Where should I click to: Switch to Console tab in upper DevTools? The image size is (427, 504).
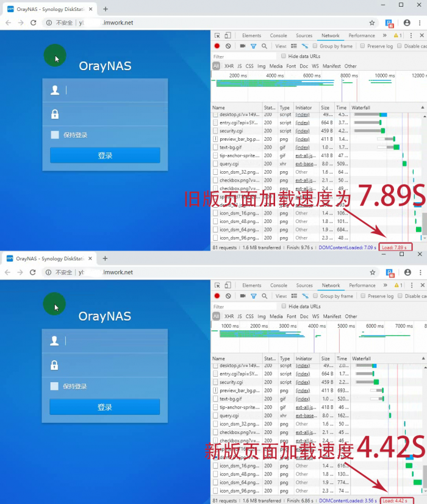click(278, 35)
